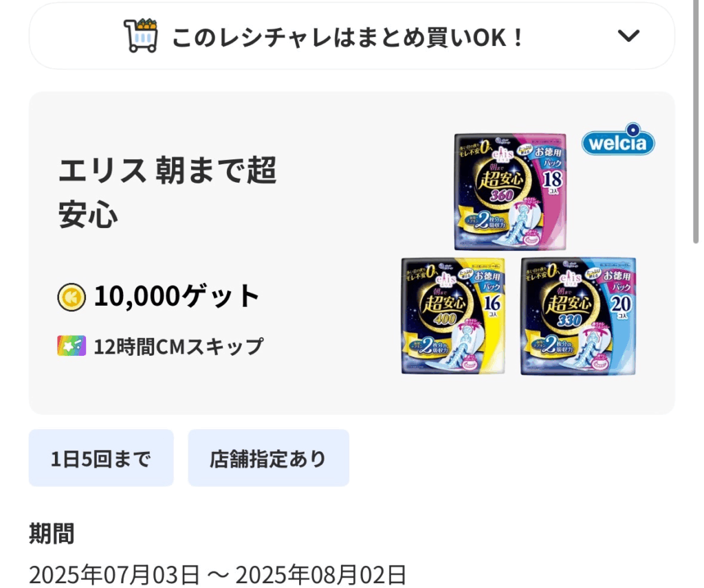Click the shopping cart icon

tap(140, 36)
